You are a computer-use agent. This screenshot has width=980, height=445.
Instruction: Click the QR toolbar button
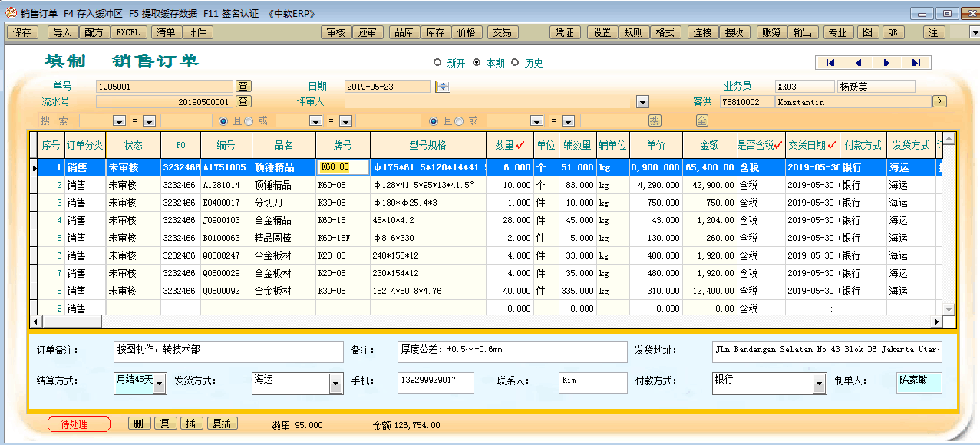tap(892, 32)
